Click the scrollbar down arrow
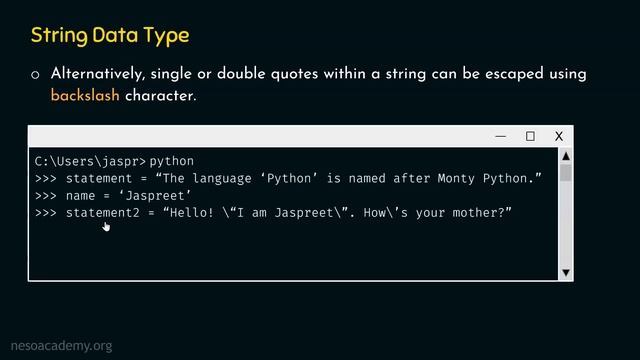 pyautogui.click(x=566, y=272)
